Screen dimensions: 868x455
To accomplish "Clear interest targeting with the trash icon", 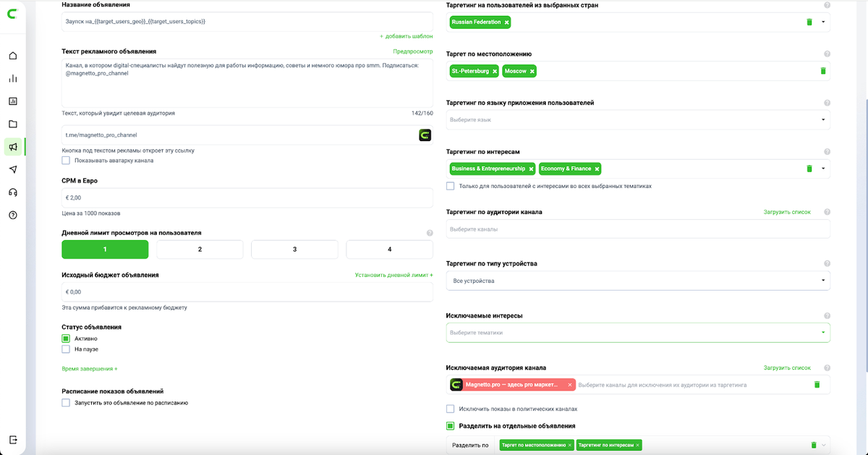I will point(809,169).
